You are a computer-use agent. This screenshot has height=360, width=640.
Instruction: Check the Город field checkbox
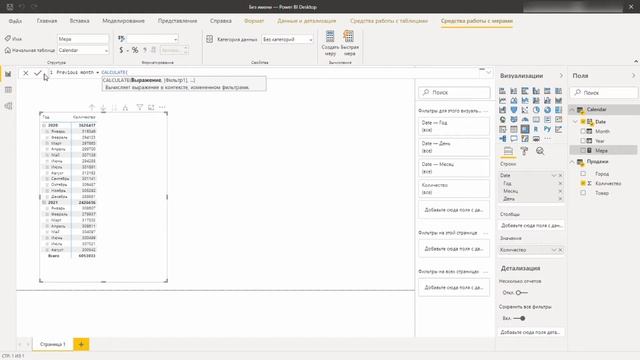tap(583, 173)
